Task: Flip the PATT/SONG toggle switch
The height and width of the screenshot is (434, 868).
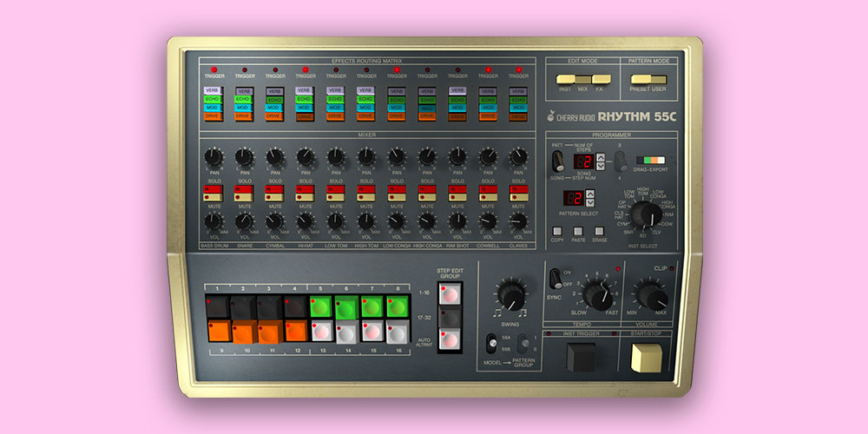Action: [x=558, y=161]
